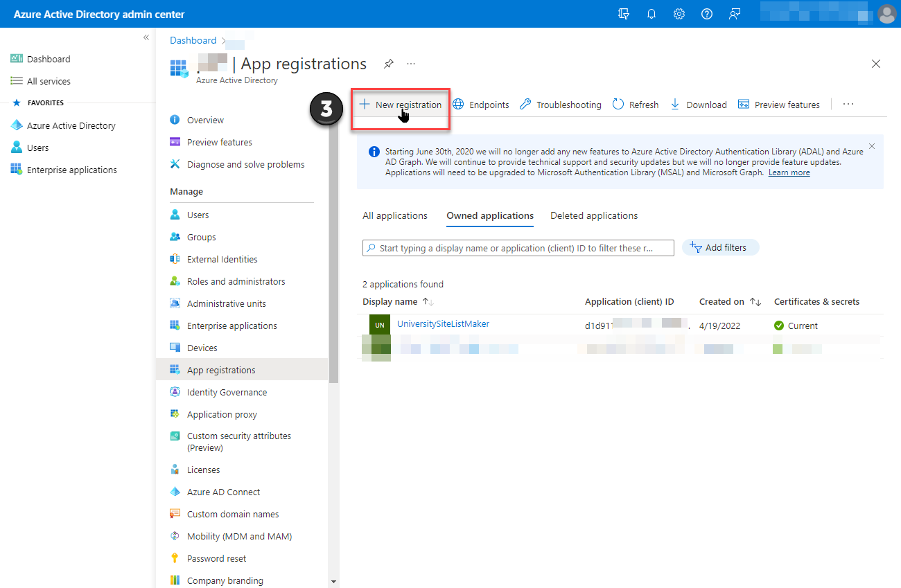Open Troubleshooting from the toolbar
Viewport: 901px width, 588px height.
(x=561, y=105)
